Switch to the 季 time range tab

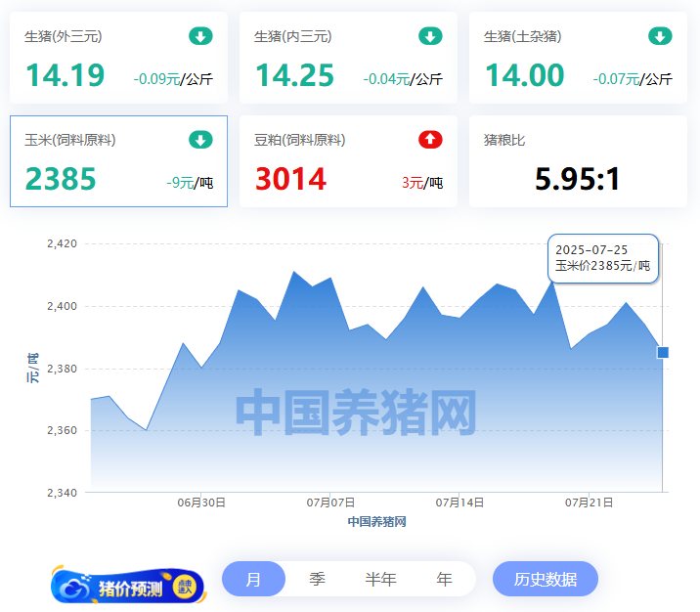(317, 579)
